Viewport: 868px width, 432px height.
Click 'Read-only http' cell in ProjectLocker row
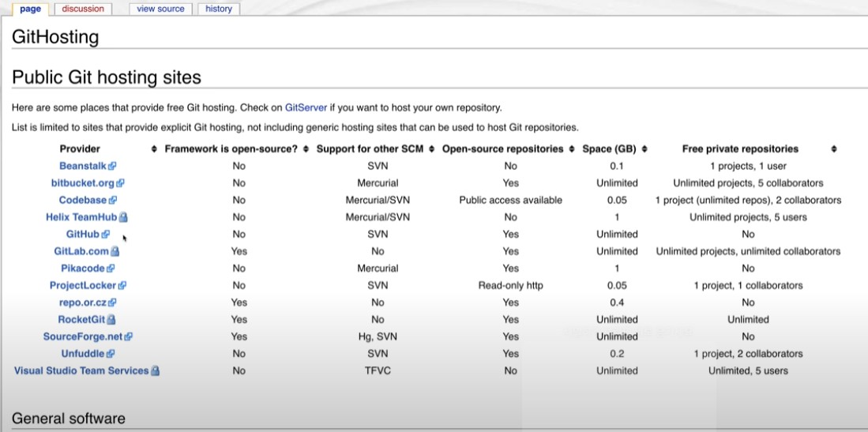[x=510, y=286]
